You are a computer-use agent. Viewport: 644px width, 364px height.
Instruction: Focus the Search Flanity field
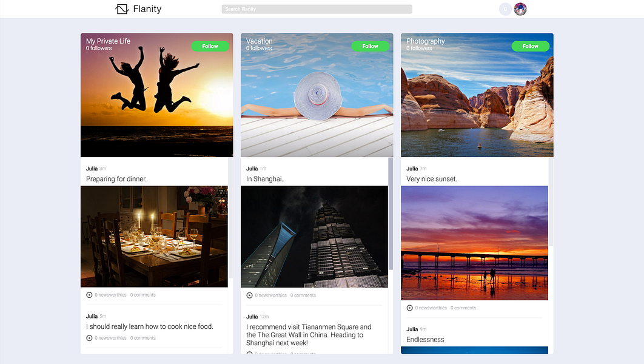coord(317,9)
